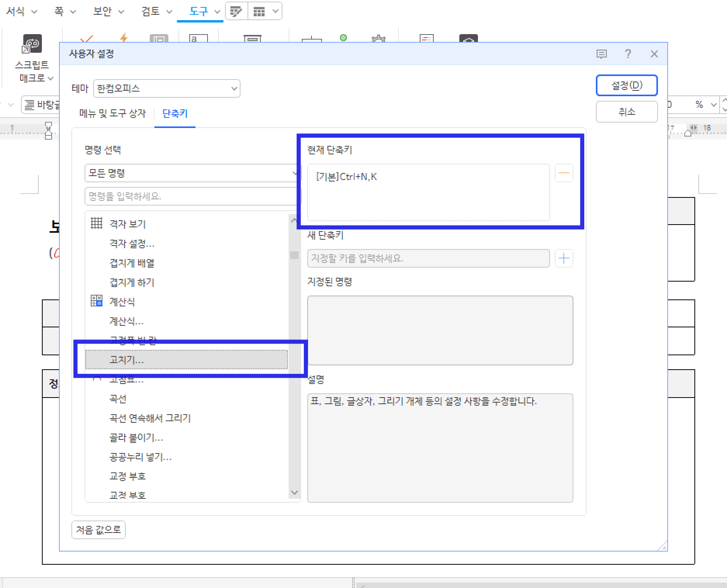Open the gear settings icon on the toolbar
Viewport: 727px width, 588px height.
pyautogui.click(x=378, y=39)
